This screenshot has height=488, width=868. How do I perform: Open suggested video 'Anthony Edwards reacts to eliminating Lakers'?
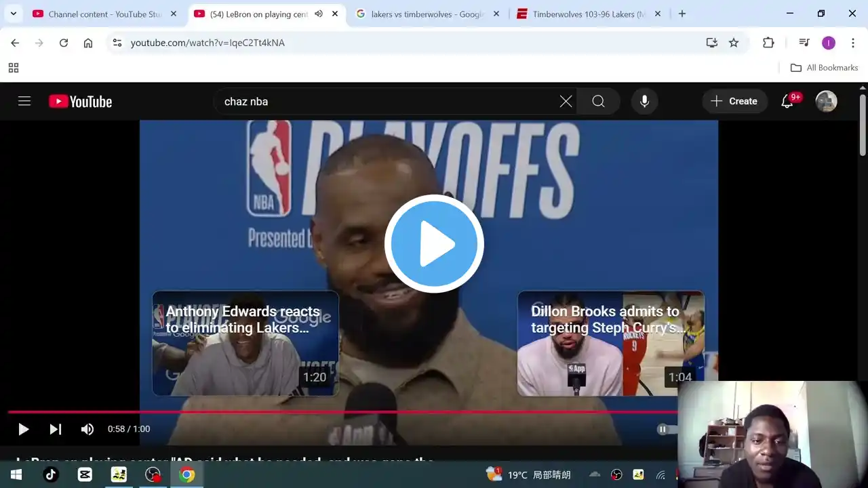[x=245, y=344]
